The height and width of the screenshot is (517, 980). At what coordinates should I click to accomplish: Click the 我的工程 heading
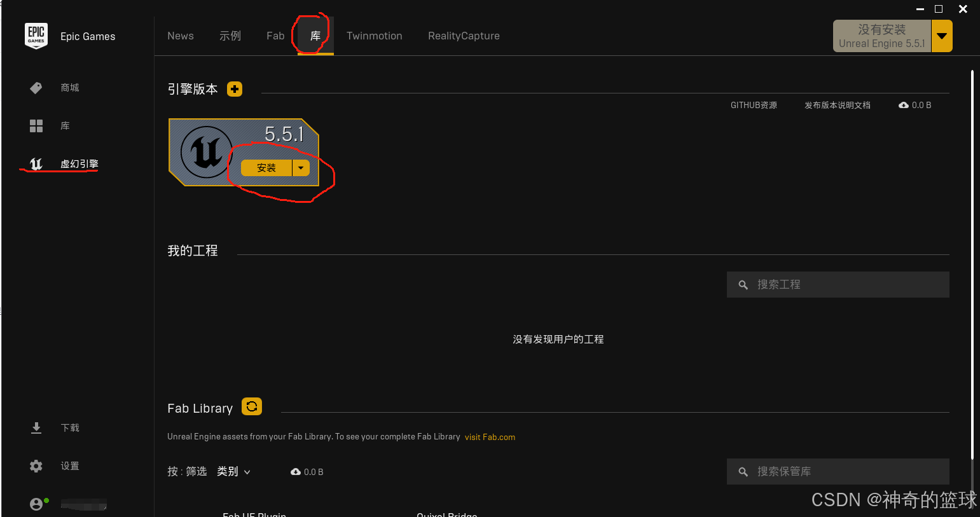click(193, 251)
